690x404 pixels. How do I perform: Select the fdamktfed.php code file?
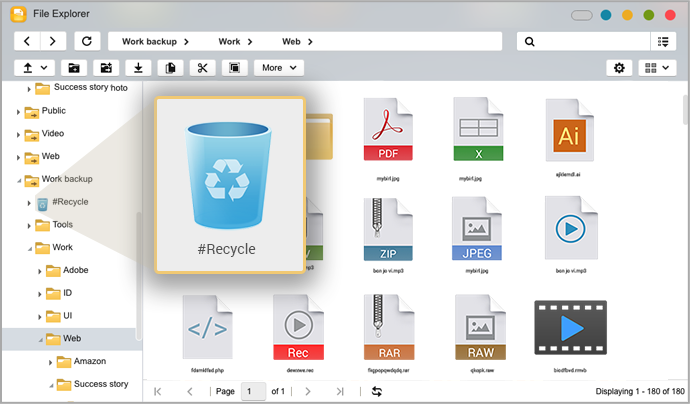click(x=207, y=327)
